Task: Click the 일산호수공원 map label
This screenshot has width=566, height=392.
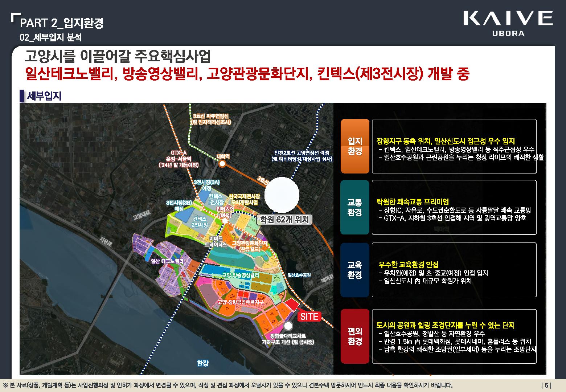Action: pos(299,275)
